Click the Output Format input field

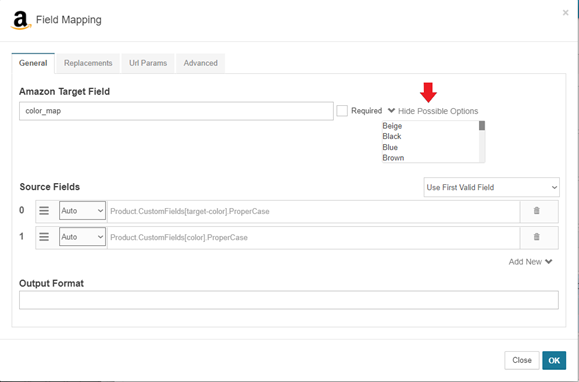tap(289, 300)
